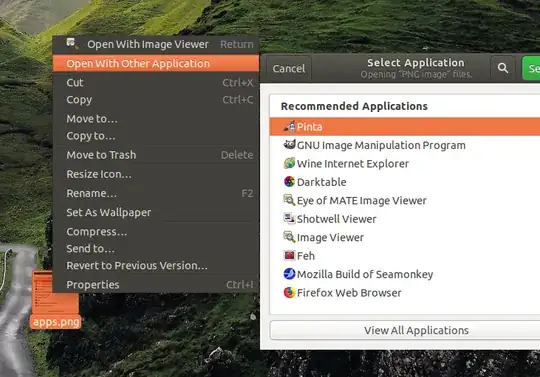Click the Pinta app icon

pos(289,126)
